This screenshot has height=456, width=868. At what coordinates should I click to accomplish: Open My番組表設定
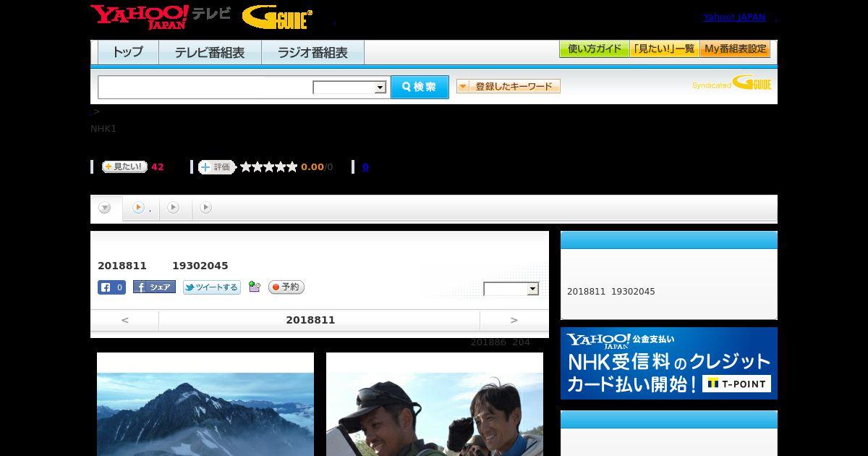pyautogui.click(x=735, y=49)
